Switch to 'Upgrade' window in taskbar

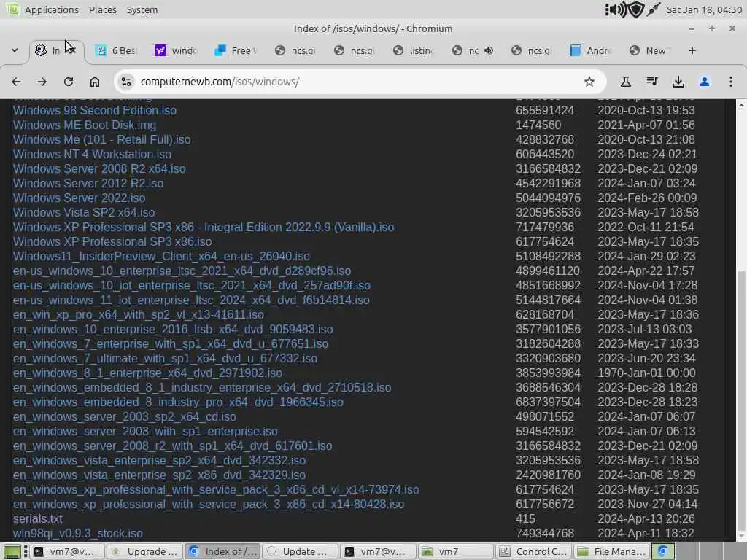click(144, 551)
